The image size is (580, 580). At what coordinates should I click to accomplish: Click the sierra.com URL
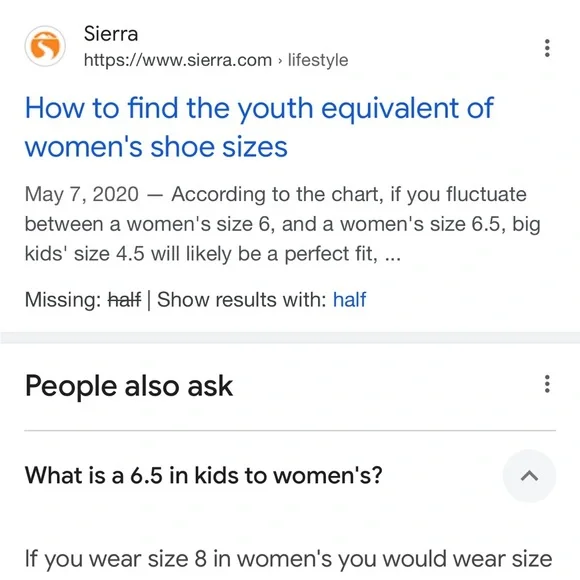(178, 60)
